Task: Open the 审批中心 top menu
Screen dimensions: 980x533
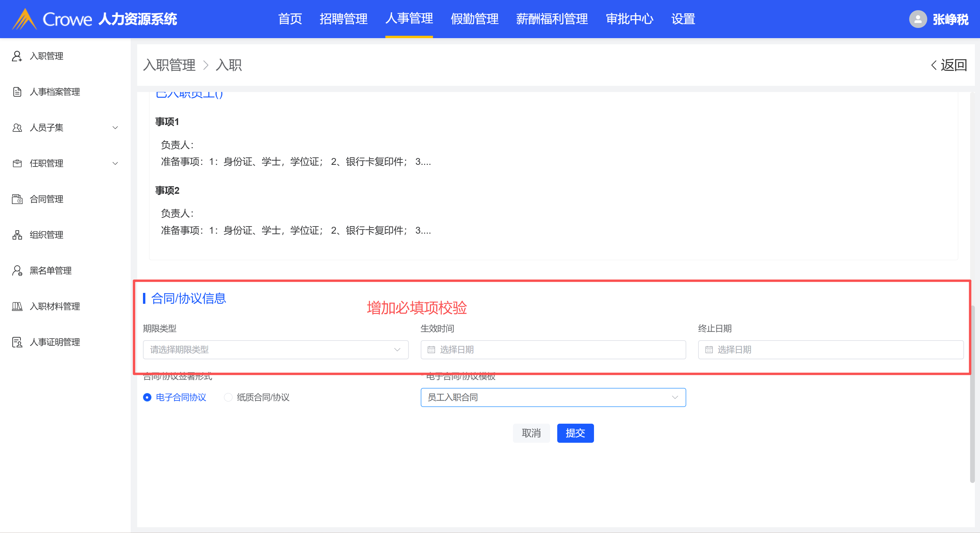Action: click(x=629, y=19)
